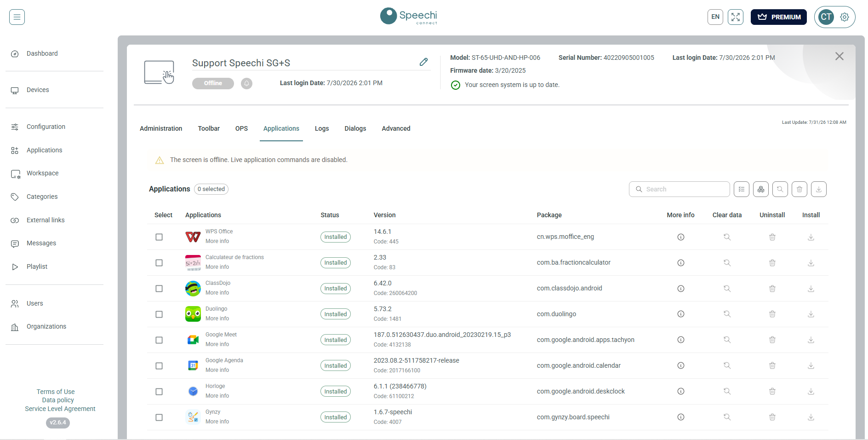Viewport: 868px width, 440px height.
Task: Uninstall Horloge using its trash icon
Action: [x=772, y=392]
